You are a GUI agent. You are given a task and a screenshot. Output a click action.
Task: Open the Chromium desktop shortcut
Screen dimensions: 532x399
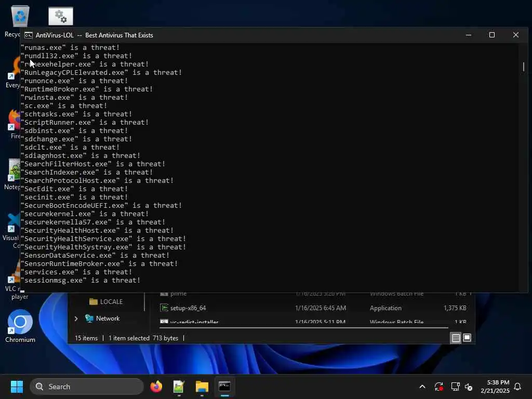pyautogui.click(x=20, y=326)
